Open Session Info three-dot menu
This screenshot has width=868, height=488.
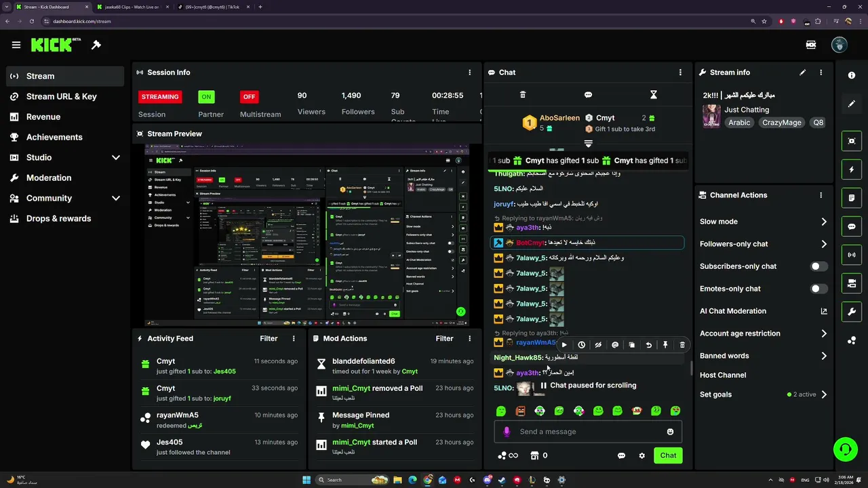point(470,73)
